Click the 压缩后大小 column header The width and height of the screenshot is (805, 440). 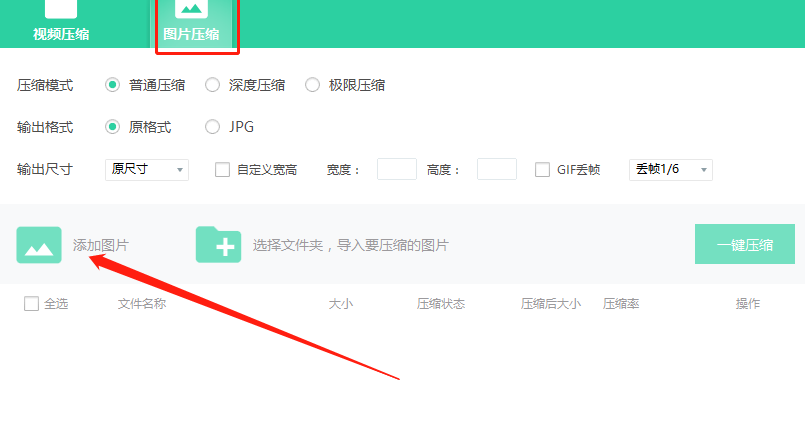click(550, 304)
